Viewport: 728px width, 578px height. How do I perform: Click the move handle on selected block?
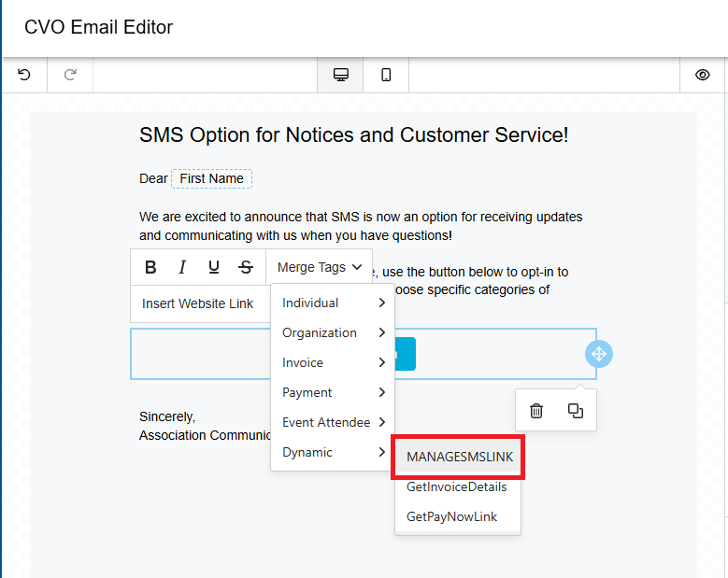(599, 354)
